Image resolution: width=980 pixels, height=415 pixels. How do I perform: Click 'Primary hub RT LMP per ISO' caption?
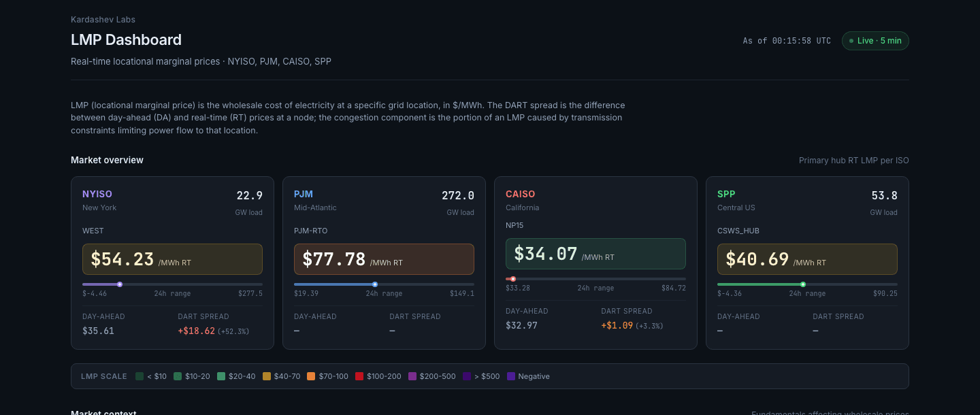pyautogui.click(x=854, y=161)
